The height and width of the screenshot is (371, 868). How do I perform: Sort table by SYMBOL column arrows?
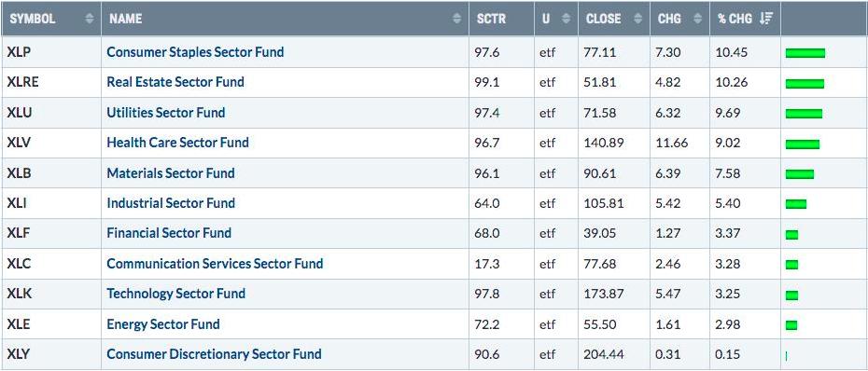tap(90, 19)
